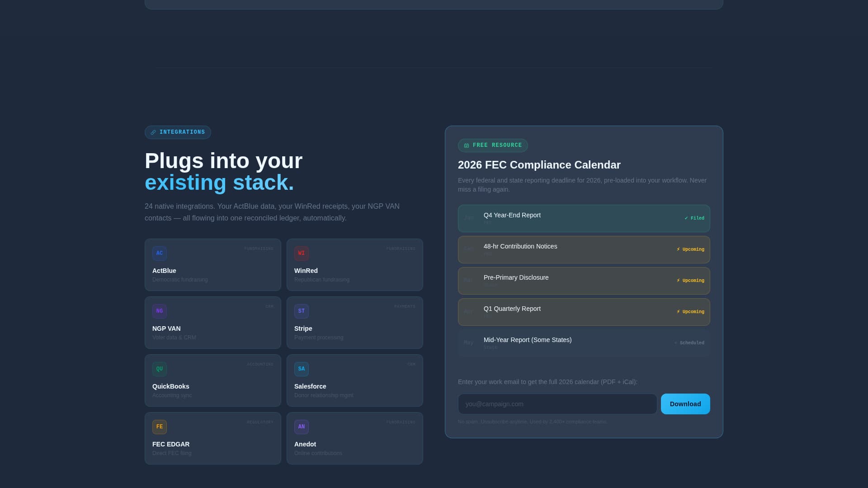Click 'Payment processing' description text
This screenshot has height=488, width=868.
click(319, 338)
